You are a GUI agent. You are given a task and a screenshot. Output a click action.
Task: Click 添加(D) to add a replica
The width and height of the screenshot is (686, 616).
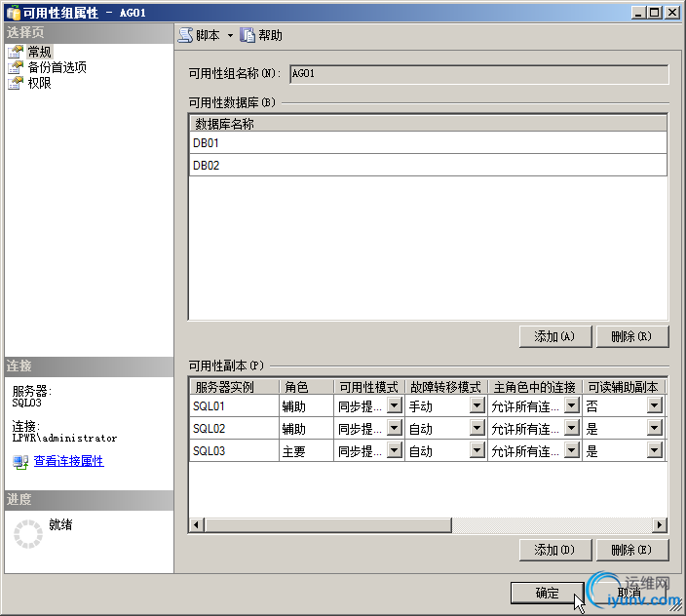click(555, 550)
